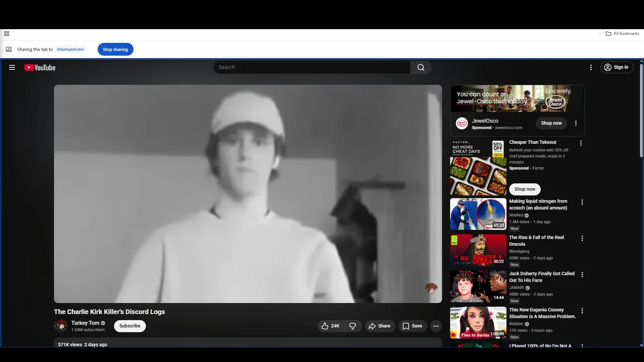
Task: Open Turkey Tom channel avatar
Action: click(61, 326)
